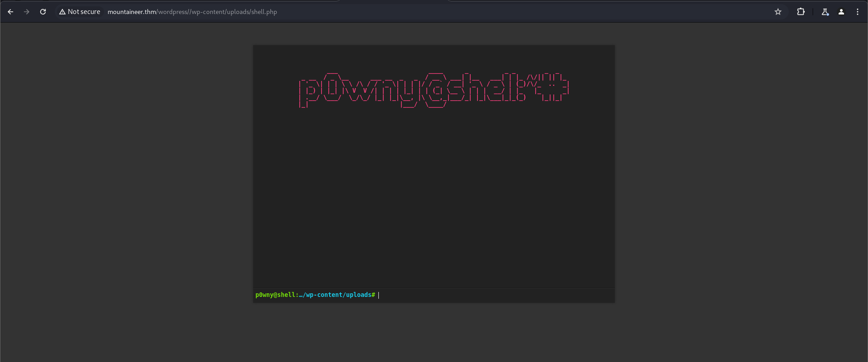Click the mountaineer.thm domain in address bar

pyautogui.click(x=132, y=12)
